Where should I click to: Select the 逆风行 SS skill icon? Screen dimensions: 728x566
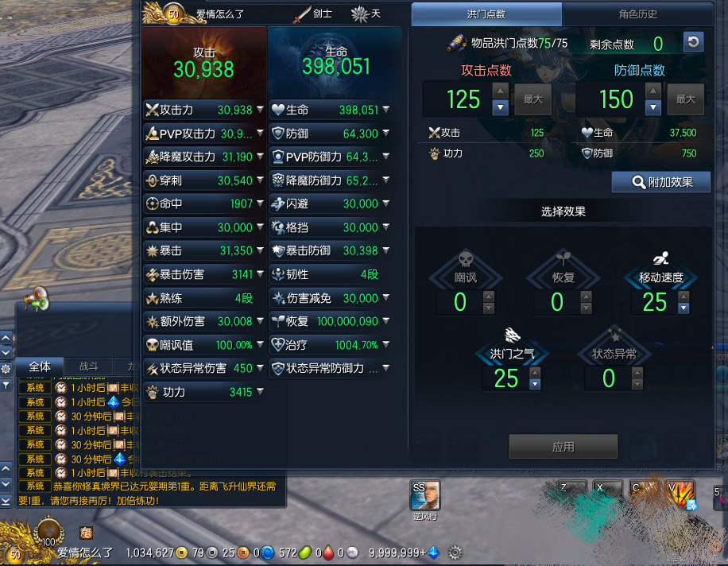425,495
